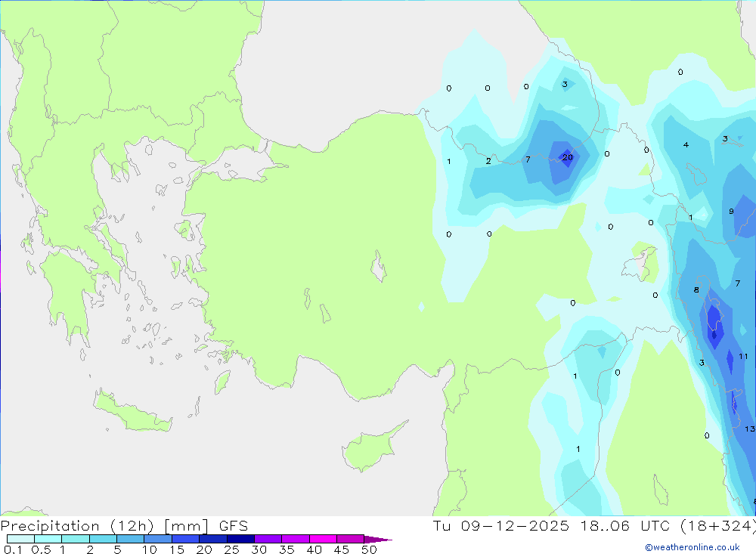Click the '15' legend scale label
Viewport: 756px width, 554px height.
pos(177,549)
